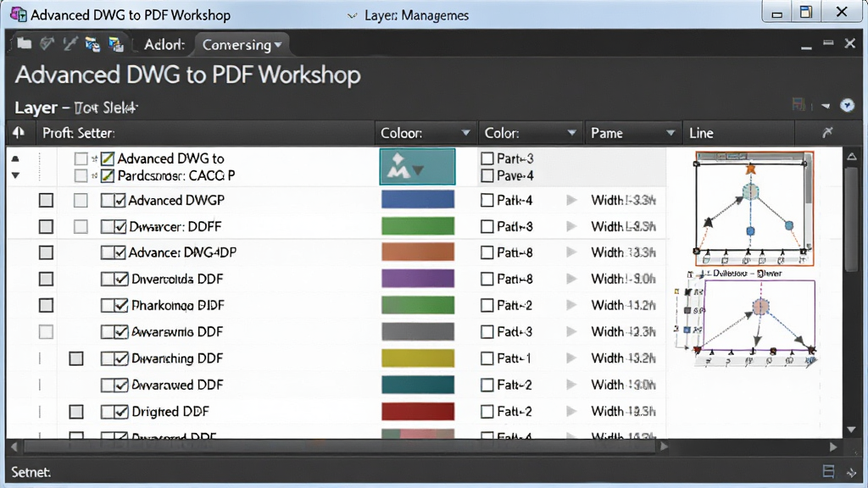The height and width of the screenshot is (488, 868).
Task: Toggle checkbox next to Advanced DWGP layer
Action: 120,200
